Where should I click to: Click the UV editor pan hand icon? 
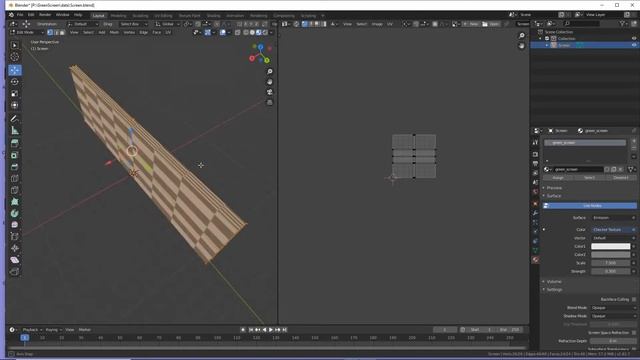[x=522, y=46]
